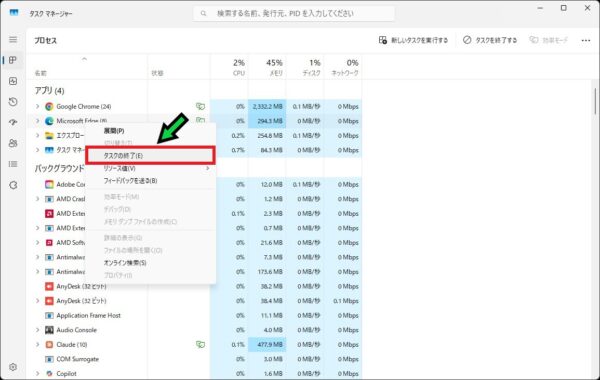
Task: Click 新しいタスクを実行する button
Action: (413, 40)
